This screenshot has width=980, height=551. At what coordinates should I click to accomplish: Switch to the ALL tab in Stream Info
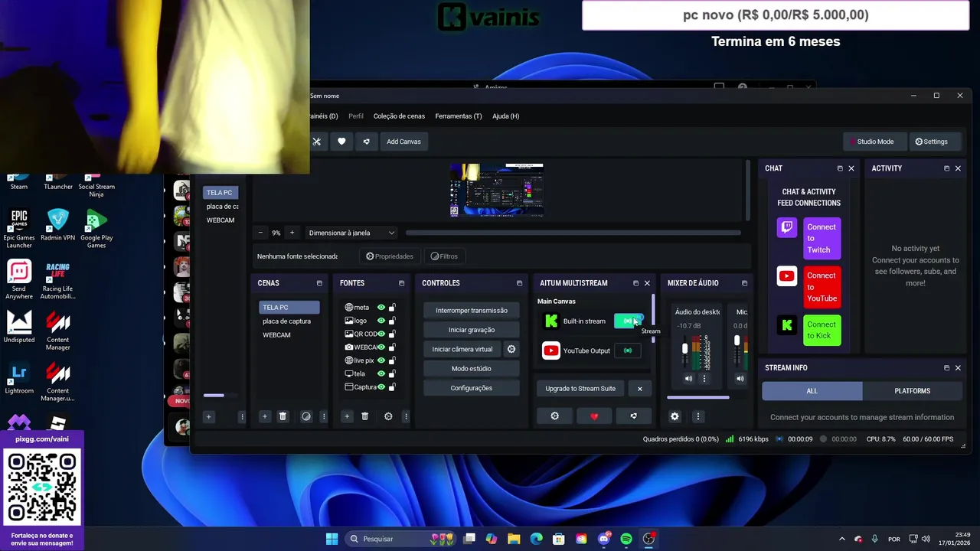click(812, 391)
